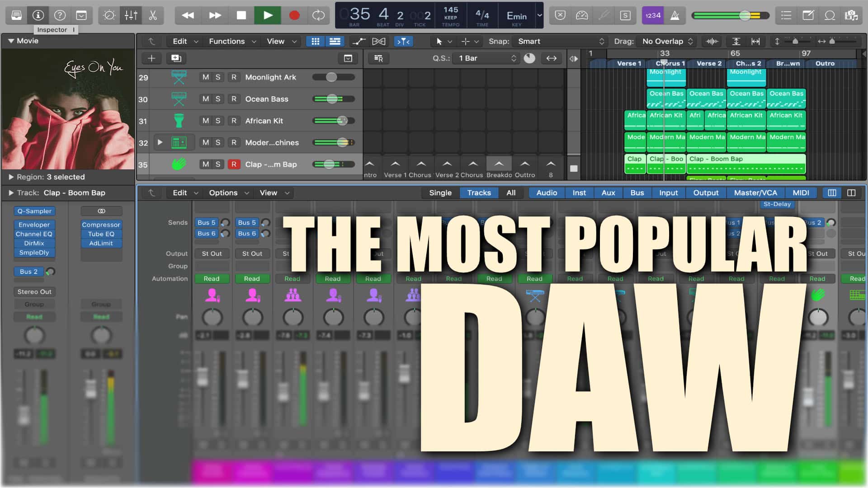Toggle the Cycle loop button

[319, 15]
